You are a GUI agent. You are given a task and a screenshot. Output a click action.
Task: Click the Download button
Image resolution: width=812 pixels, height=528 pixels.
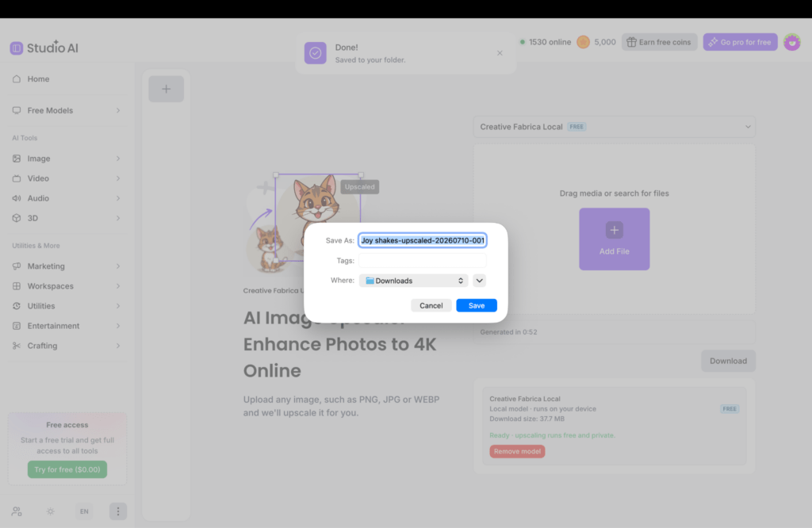(728, 361)
